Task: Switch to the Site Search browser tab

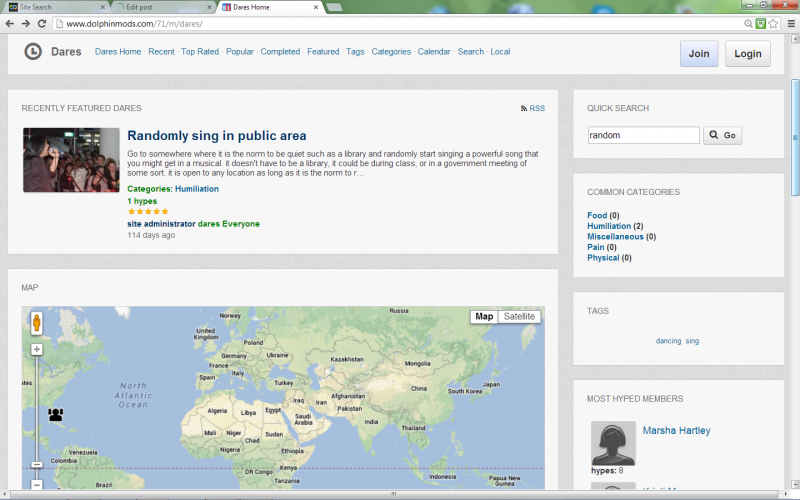Action: (x=55, y=7)
